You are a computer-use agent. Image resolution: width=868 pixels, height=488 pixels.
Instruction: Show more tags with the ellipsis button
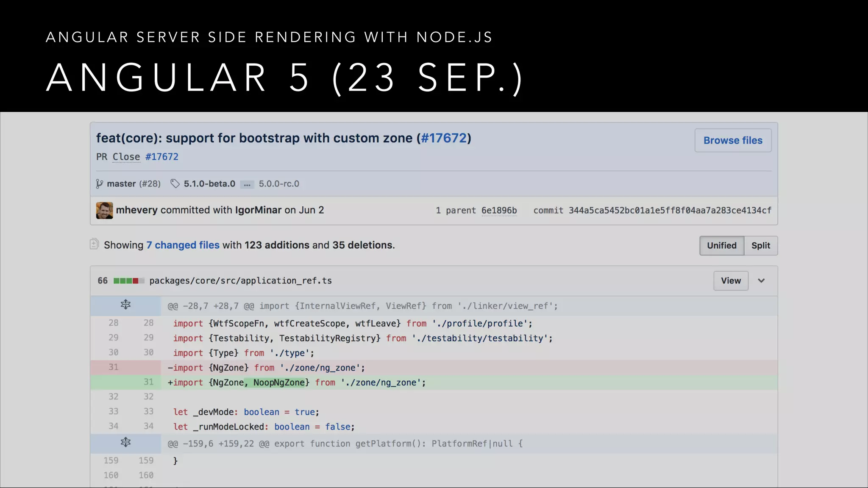[x=247, y=184]
